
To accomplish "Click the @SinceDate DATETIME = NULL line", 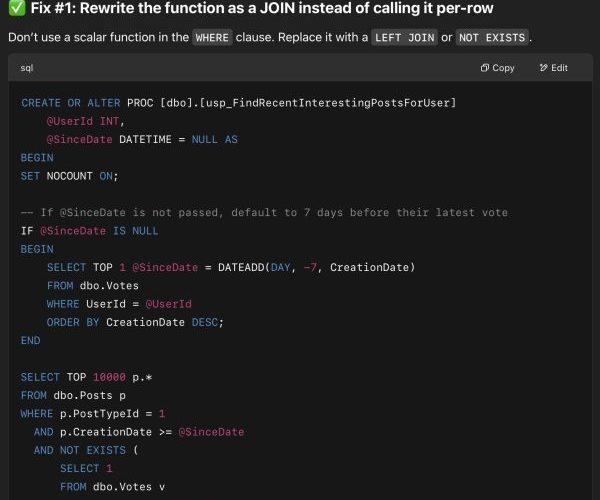I will click(142, 140).
